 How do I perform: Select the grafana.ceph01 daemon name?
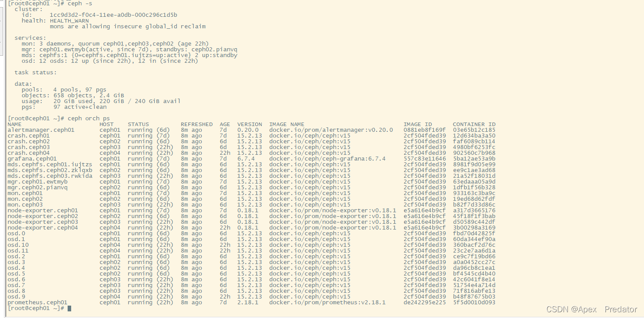coord(32,159)
